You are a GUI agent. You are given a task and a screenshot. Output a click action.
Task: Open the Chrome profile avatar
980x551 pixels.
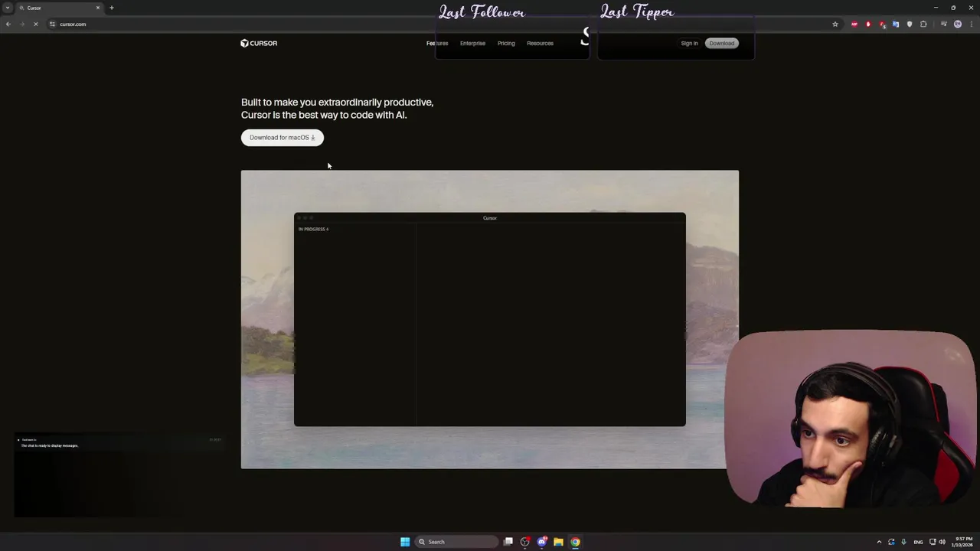coord(958,24)
